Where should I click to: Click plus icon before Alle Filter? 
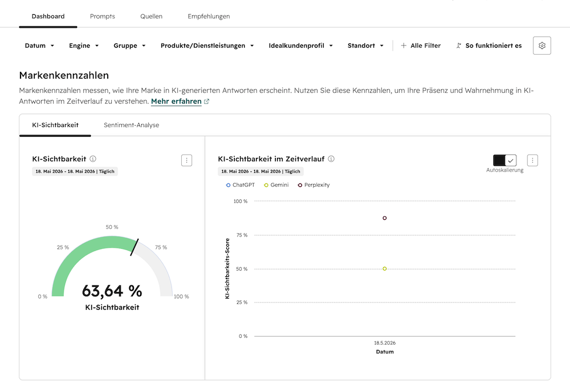pyautogui.click(x=404, y=46)
